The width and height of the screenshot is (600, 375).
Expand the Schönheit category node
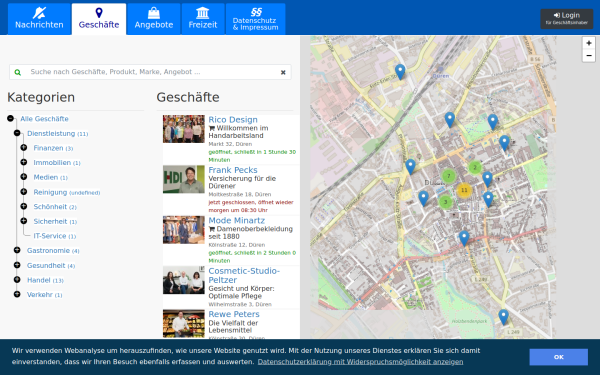point(24,206)
